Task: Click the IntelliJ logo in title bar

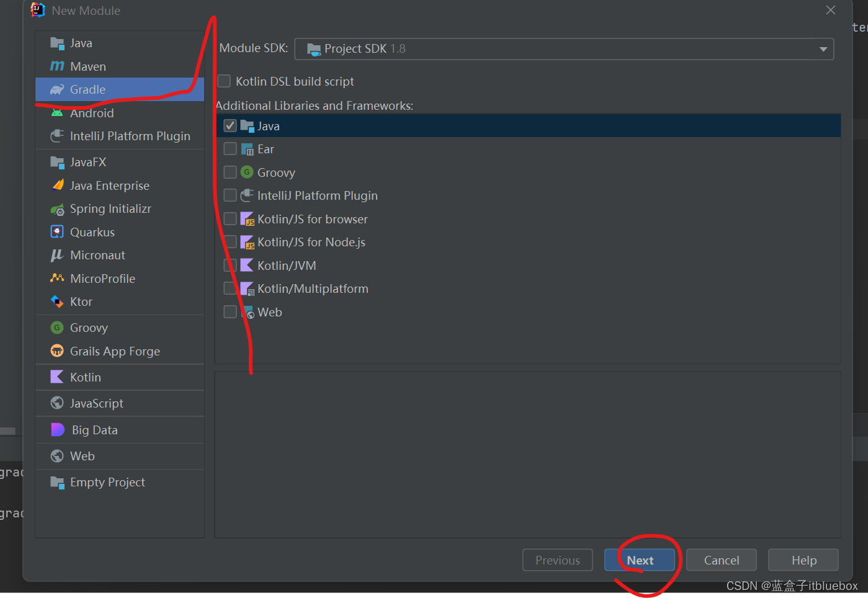Action: (38, 10)
